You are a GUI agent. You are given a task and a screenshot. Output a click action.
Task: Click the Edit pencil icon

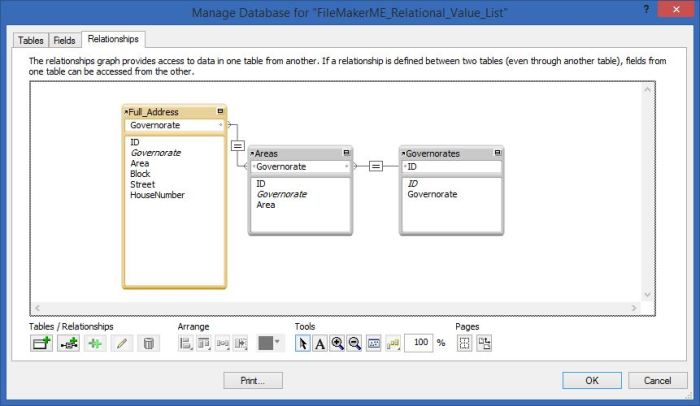pos(122,343)
